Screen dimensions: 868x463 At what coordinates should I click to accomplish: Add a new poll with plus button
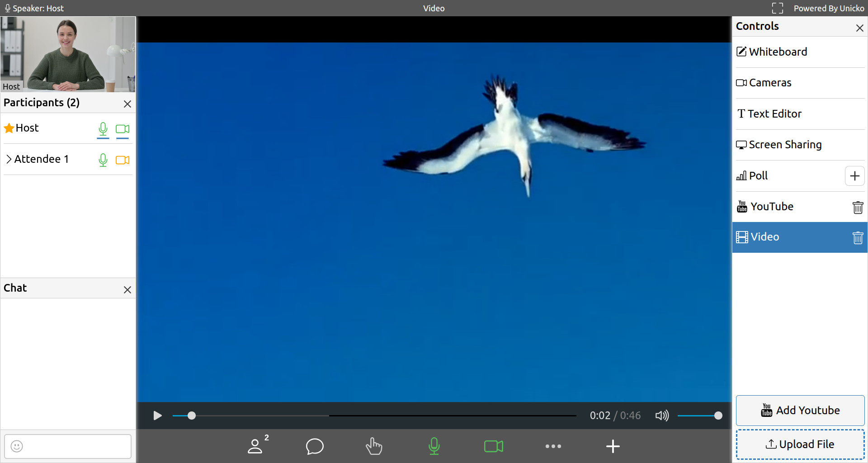click(854, 176)
